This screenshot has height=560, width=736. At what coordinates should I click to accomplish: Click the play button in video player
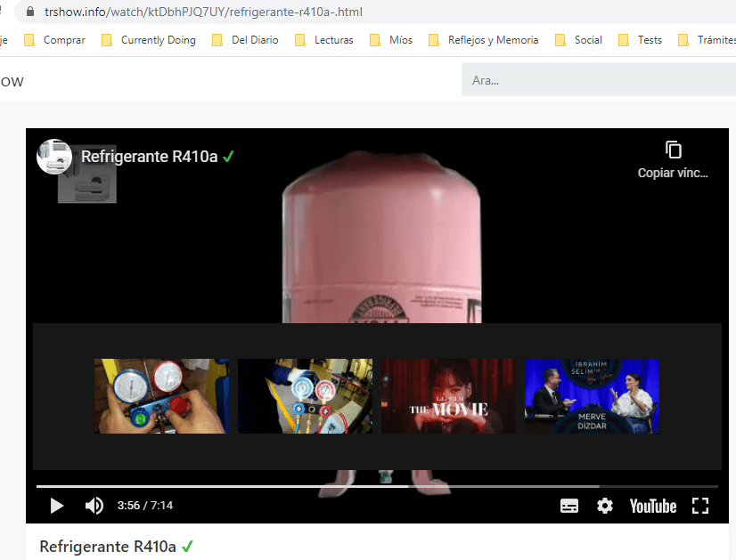click(x=57, y=506)
